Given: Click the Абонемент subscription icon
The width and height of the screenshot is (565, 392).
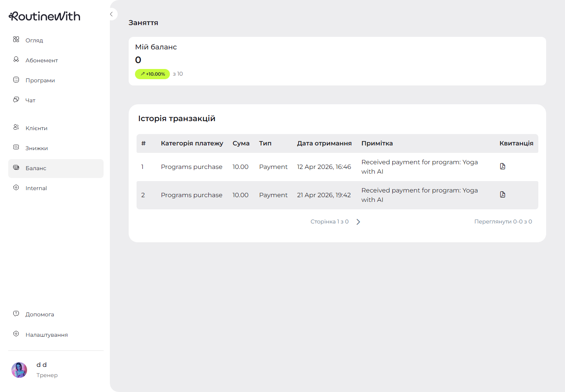Looking at the screenshot, I should [16, 60].
